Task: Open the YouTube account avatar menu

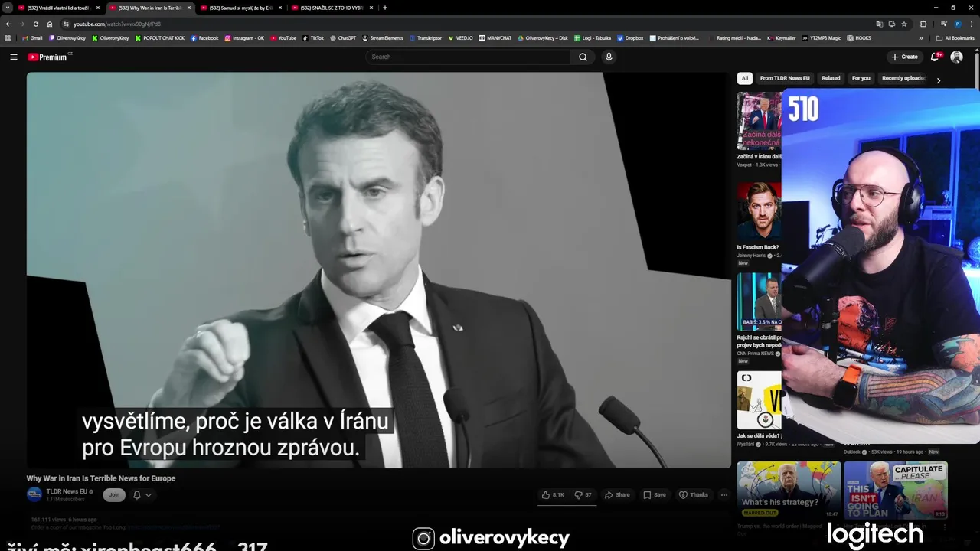Action: click(x=956, y=57)
